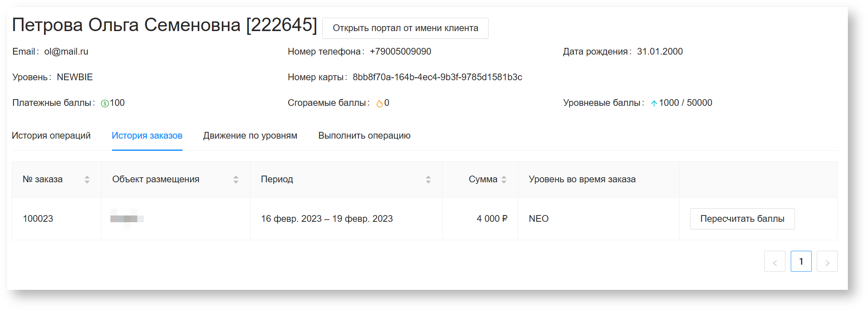Sort orders by the Сумма column
Image resolution: width=868 pixels, height=310 pixels.
[504, 179]
